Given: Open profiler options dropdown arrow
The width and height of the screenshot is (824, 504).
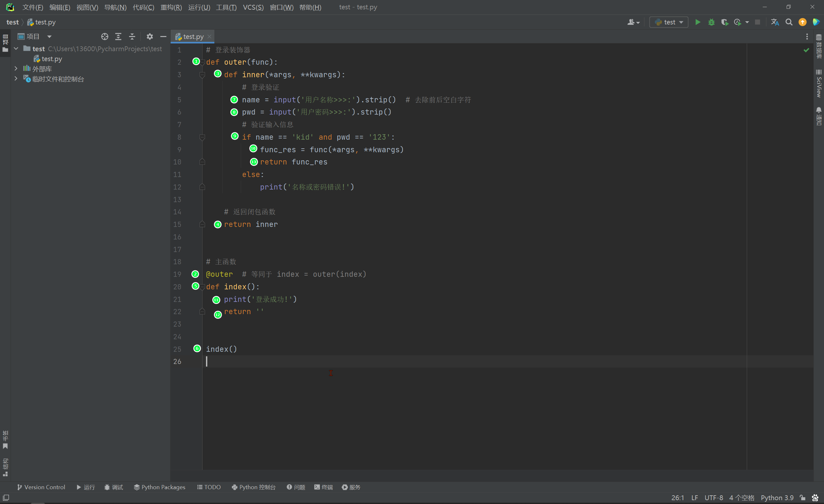Looking at the screenshot, I should pos(747,22).
